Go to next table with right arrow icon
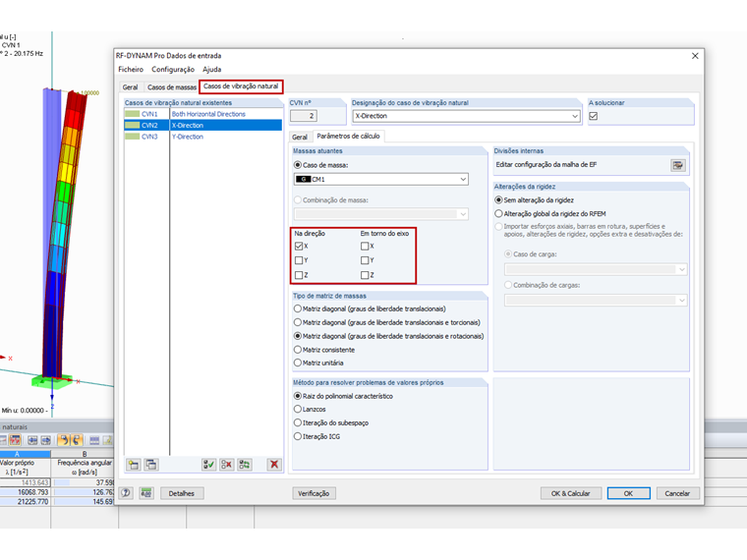The height and width of the screenshot is (560, 747). (x=46, y=440)
